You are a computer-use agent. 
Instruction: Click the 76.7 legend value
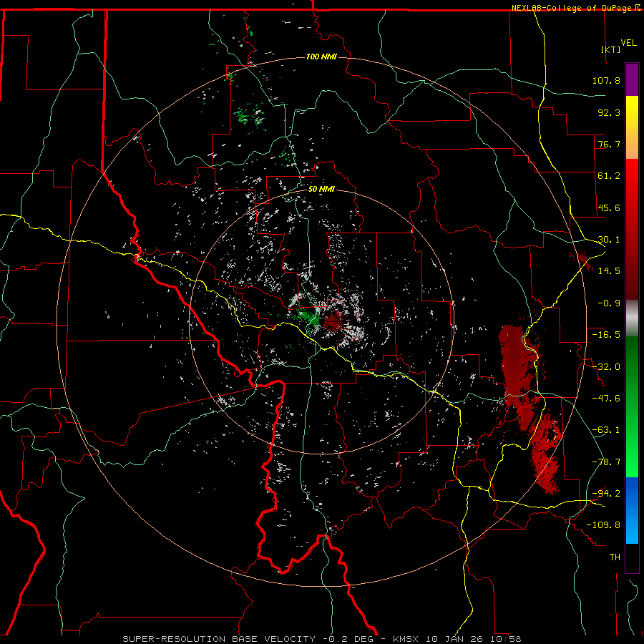pyautogui.click(x=609, y=144)
